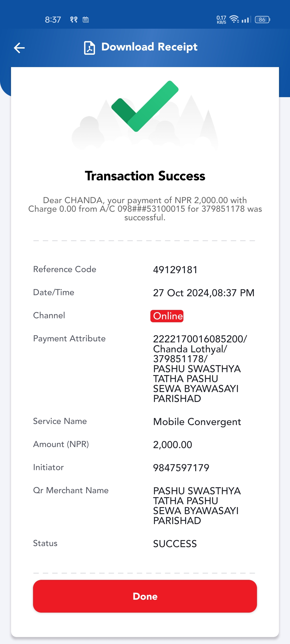Tap the SUCCESS status value

coord(175,544)
